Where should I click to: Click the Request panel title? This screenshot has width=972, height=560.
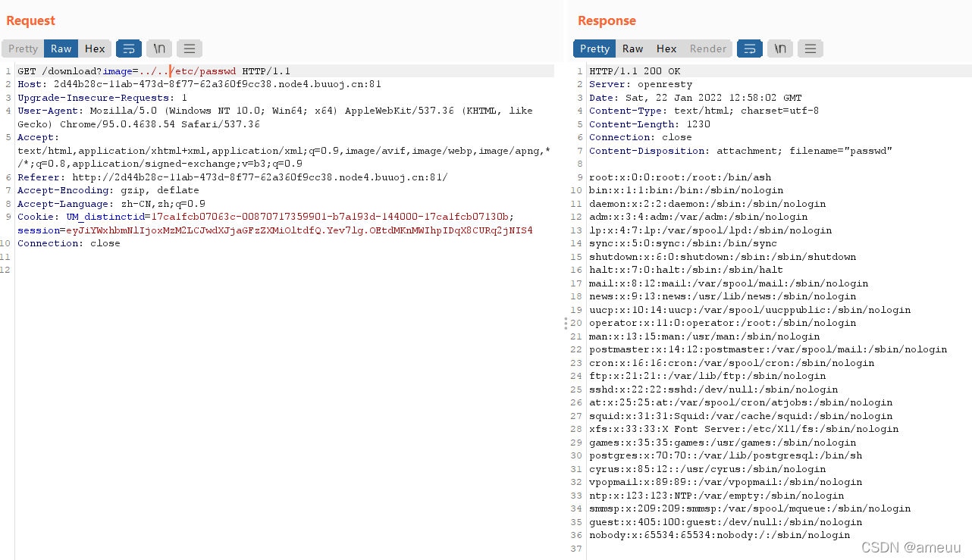30,20
